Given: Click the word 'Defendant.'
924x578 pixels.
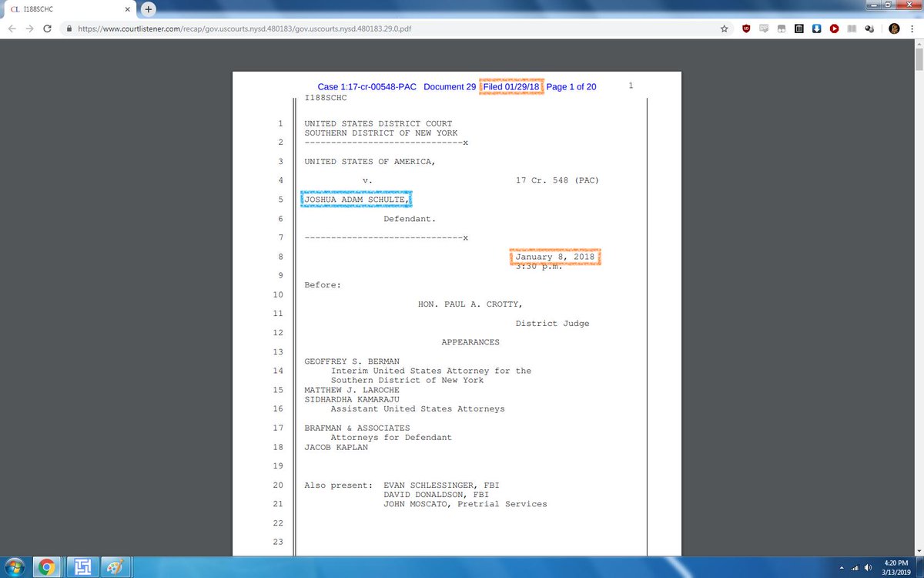Looking at the screenshot, I should (x=410, y=219).
